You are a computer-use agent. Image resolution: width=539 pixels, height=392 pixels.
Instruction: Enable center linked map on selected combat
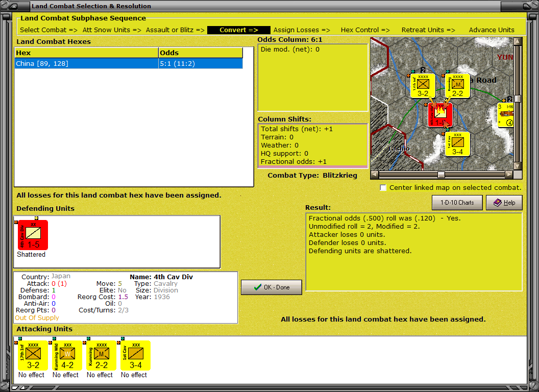coord(383,188)
